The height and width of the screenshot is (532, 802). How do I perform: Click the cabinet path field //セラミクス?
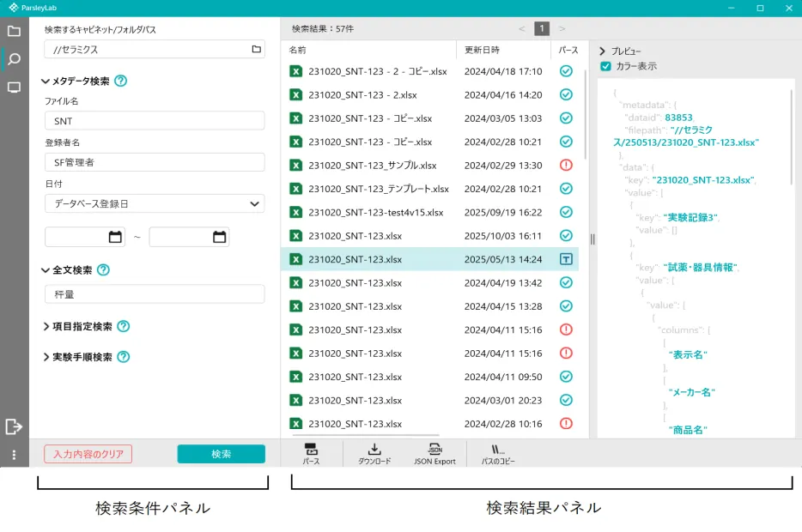pyautogui.click(x=155, y=49)
